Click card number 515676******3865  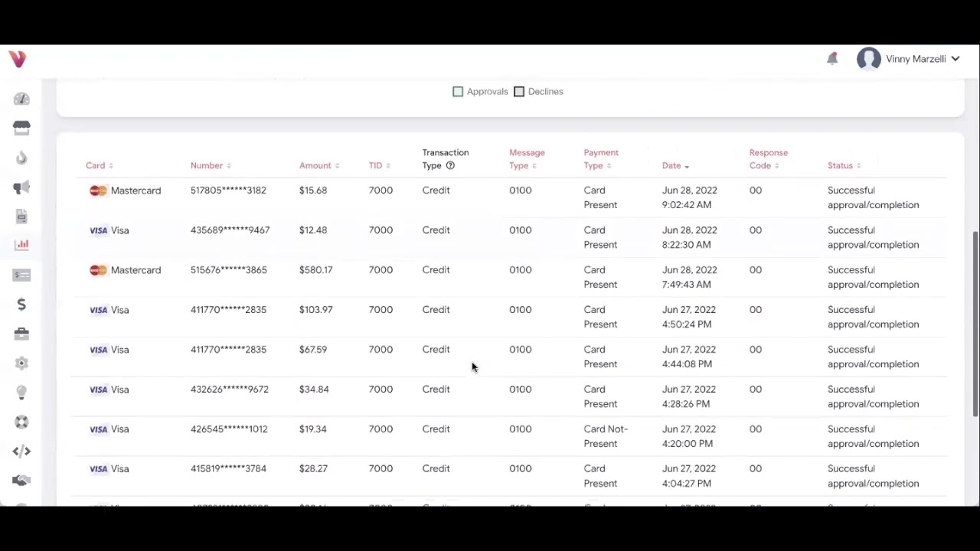click(229, 270)
